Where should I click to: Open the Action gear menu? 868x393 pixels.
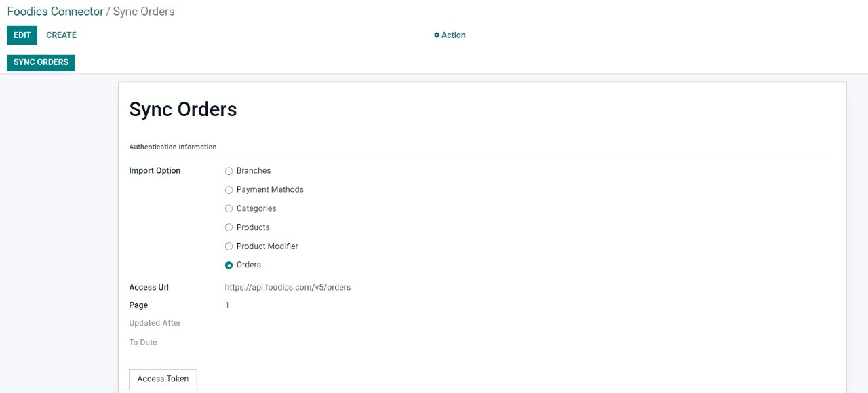450,35
